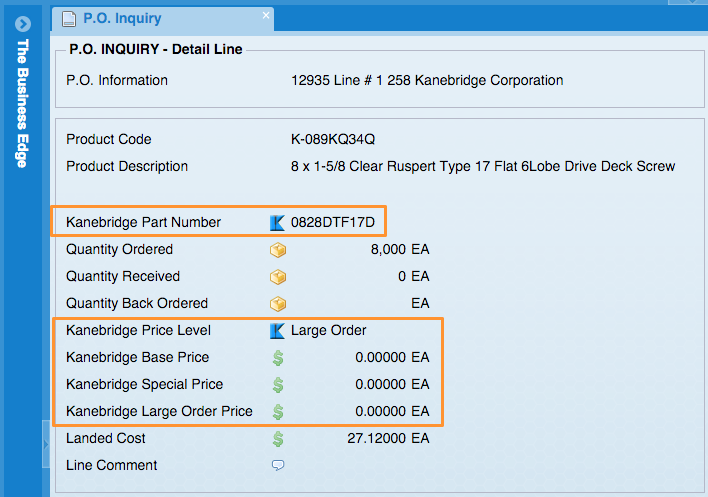Click the Kanebridge Part Number label
The width and height of the screenshot is (708, 497).
(x=143, y=222)
